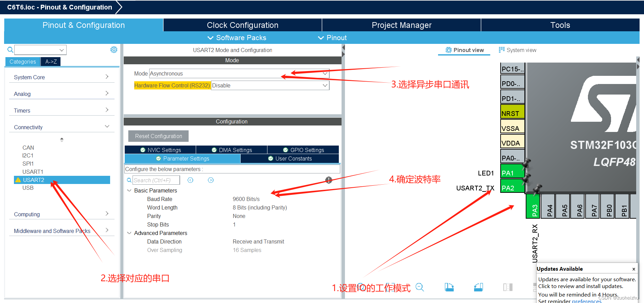Select Parameter Settings tab
The height and width of the screenshot is (303, 644).
(x=182, y=158)
